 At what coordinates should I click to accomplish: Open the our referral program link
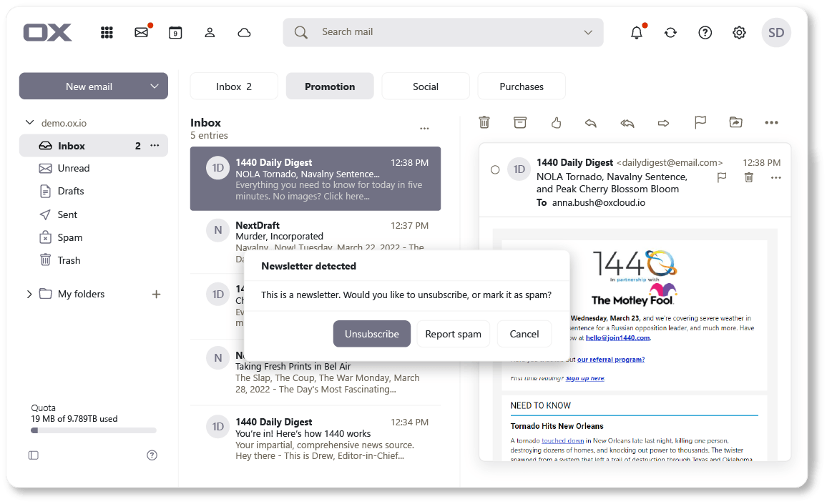tap(611, 360)
